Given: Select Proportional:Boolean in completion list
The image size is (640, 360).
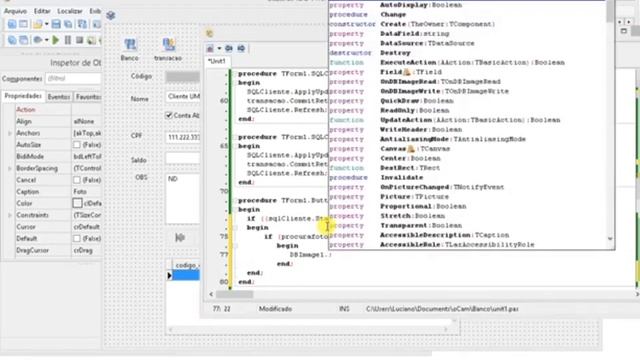Looking at the screenshot, I should point(467,207).
